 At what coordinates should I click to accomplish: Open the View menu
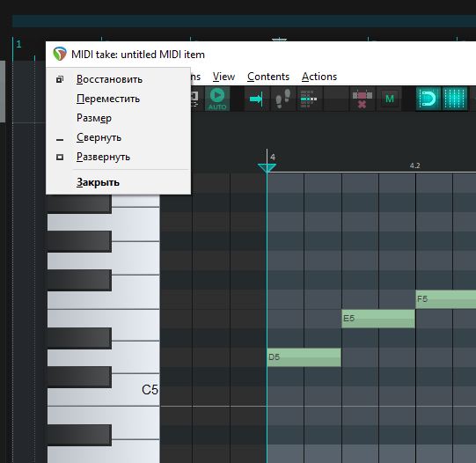coord(223,77)
